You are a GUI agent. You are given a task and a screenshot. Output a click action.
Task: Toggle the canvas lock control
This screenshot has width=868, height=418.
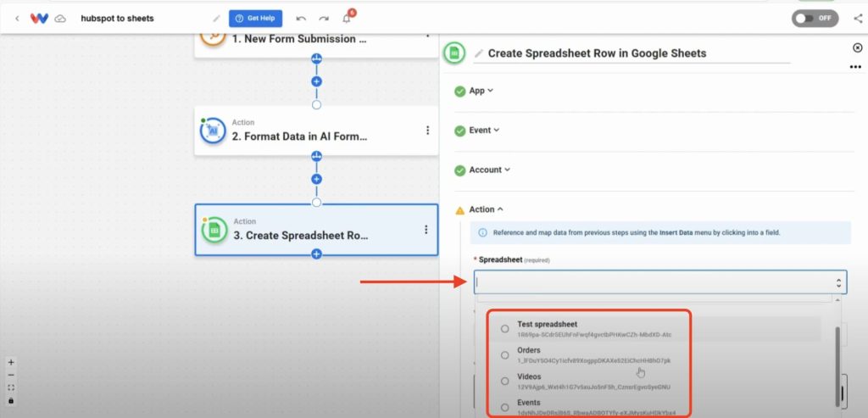pyautogui.click(x=11, y=401)
